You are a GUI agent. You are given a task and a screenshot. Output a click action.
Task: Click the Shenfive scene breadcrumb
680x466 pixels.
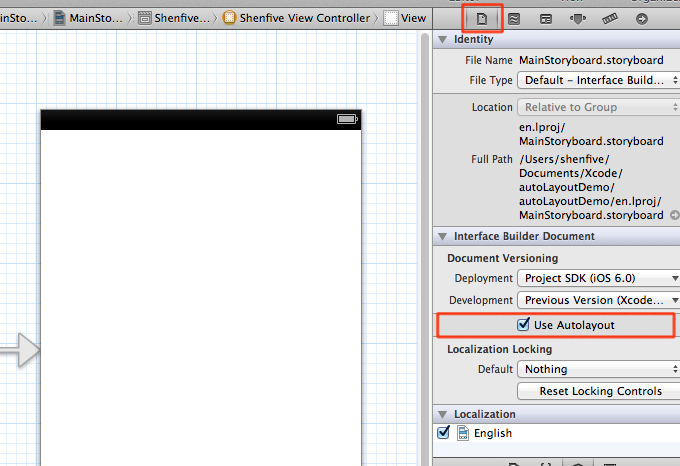pos(174,18)
